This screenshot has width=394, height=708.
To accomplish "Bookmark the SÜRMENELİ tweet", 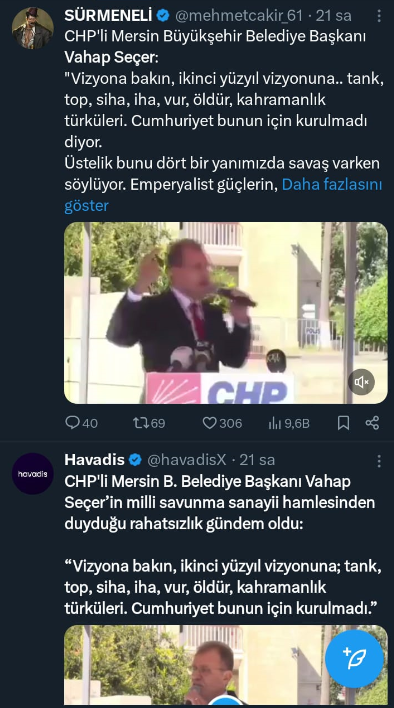I will 343,423.
